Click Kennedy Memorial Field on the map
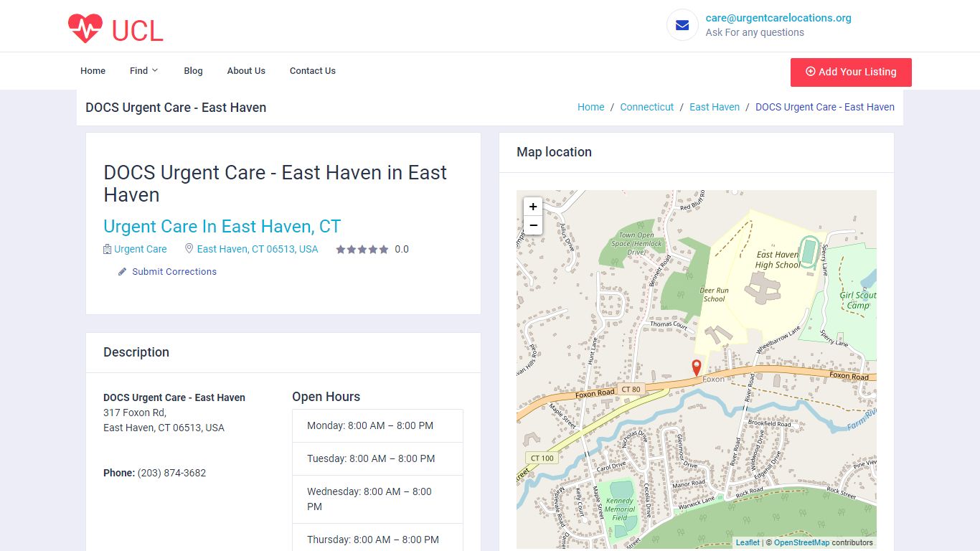Image resolution: width=980 pixels, height=551 pixels. coord(620,509)
